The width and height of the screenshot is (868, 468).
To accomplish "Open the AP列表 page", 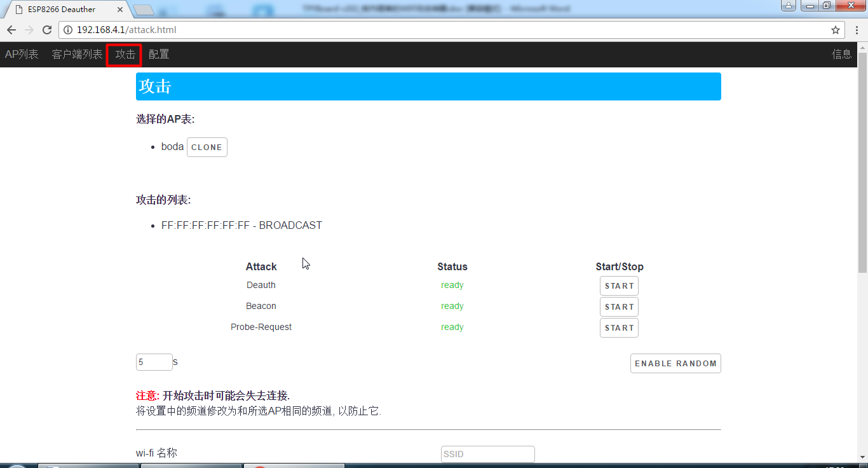I will (22, 55).
